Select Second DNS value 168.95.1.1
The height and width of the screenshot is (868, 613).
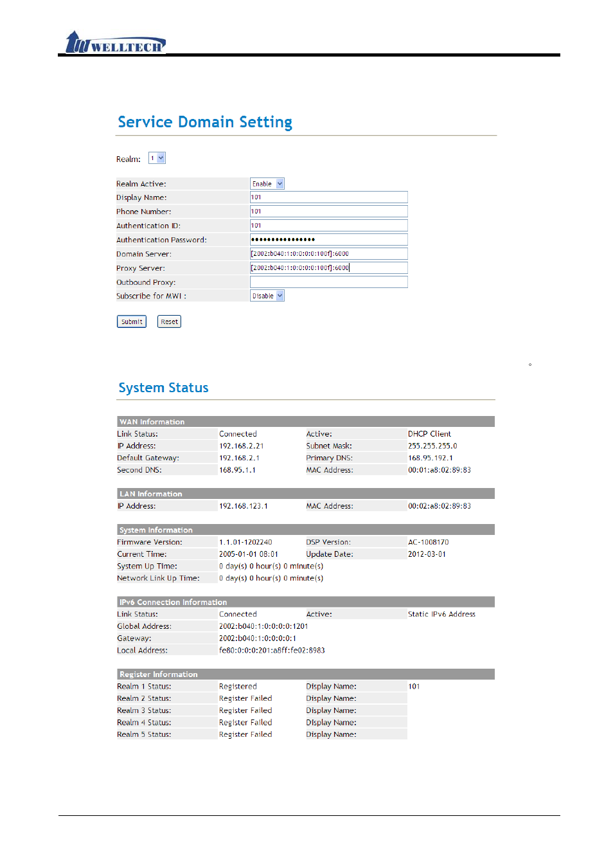pos(237,470)
